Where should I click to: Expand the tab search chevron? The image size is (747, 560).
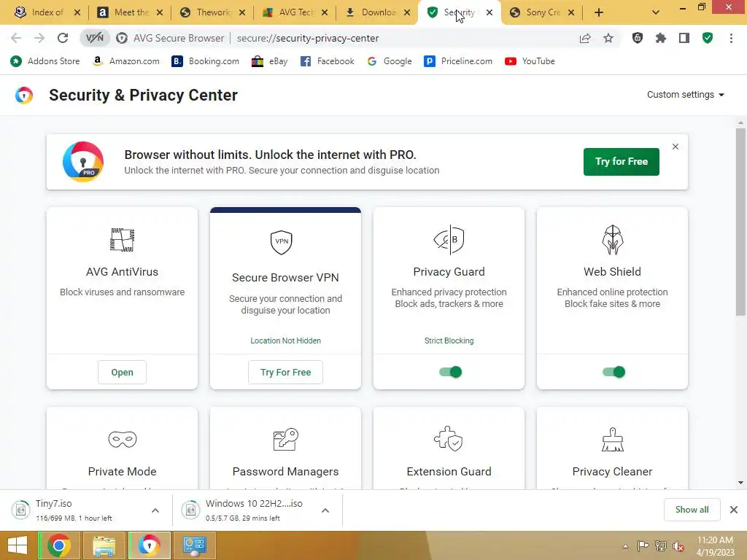tap(656, 12)
